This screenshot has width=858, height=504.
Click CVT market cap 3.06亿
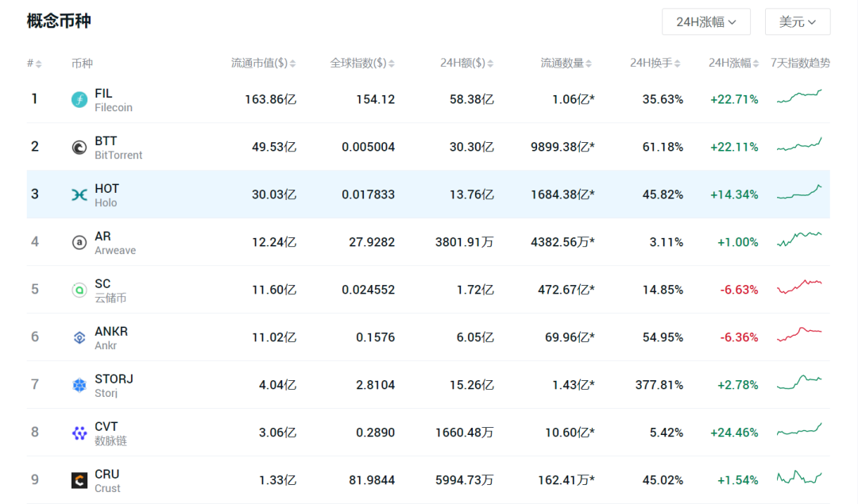pyautogui.click(x=277, y=433)
